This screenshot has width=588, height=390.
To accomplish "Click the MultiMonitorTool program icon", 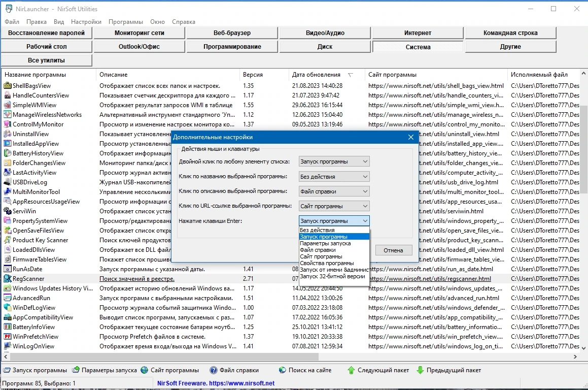I will (8, 192).
